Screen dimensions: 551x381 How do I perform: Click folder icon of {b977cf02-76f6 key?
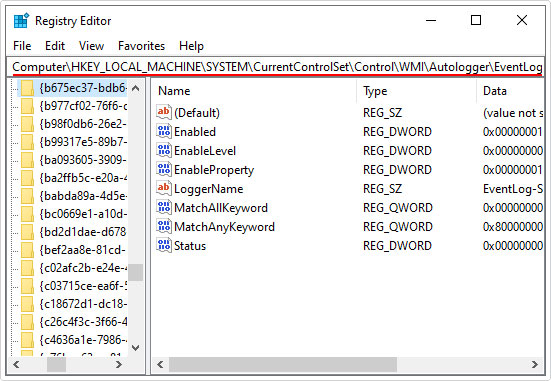[27, 106]
